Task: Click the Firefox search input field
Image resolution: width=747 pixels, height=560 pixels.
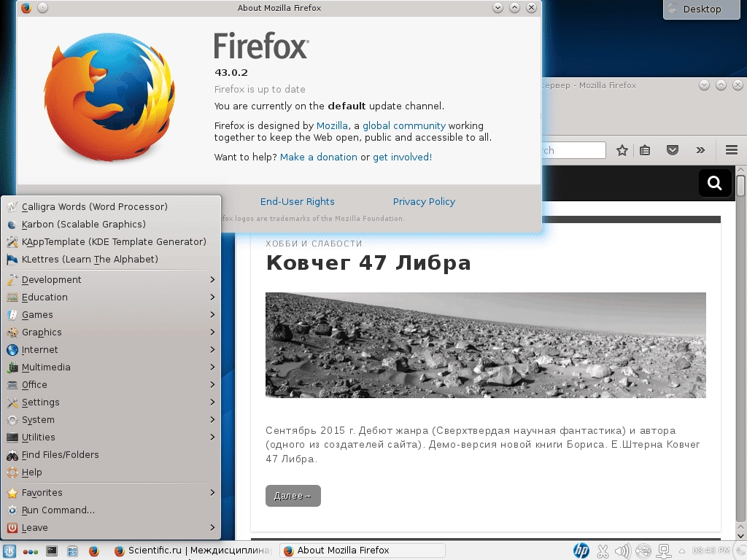Action: coord(573,150)
